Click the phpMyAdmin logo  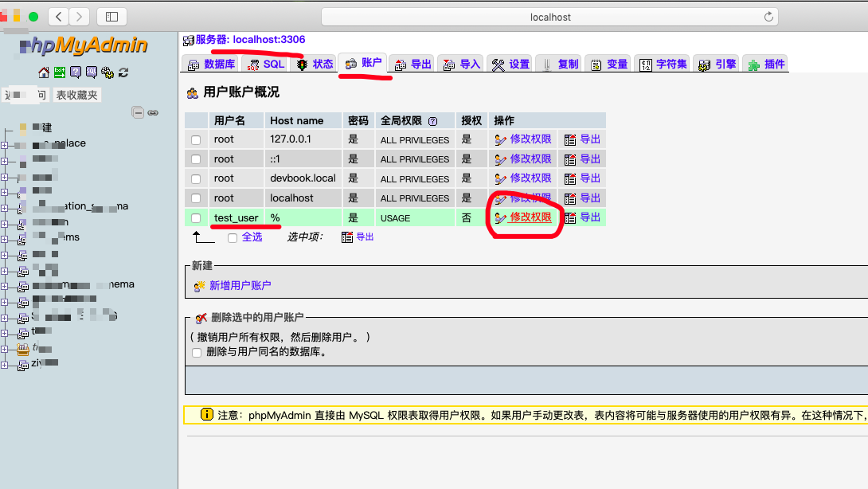coord(84,45)
